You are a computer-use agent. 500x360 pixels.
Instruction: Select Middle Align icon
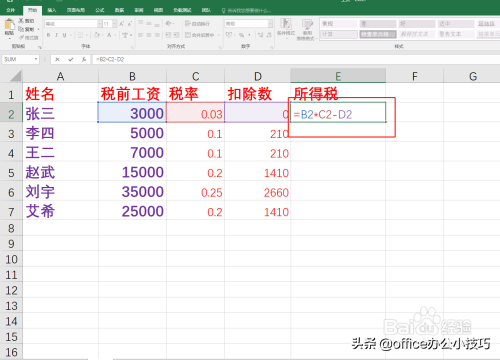[x=148, y=23]
